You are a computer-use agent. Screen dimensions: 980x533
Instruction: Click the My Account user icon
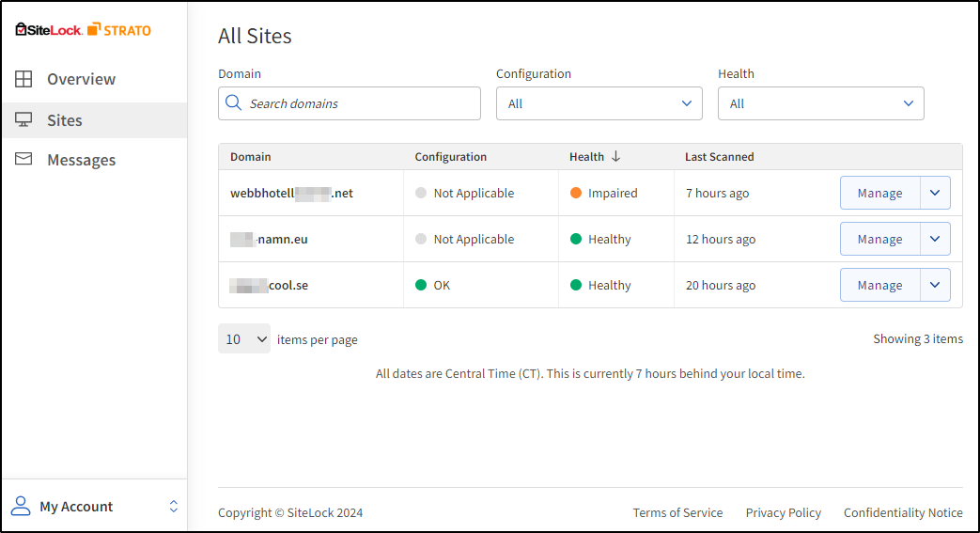point(21,506)
